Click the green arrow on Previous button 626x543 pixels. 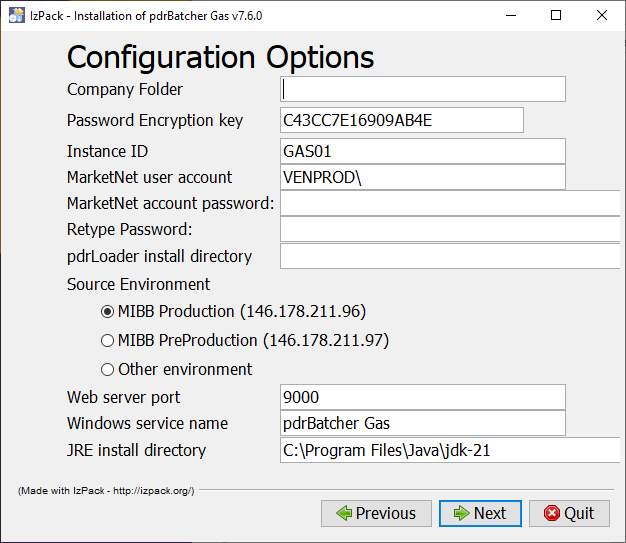344,513
